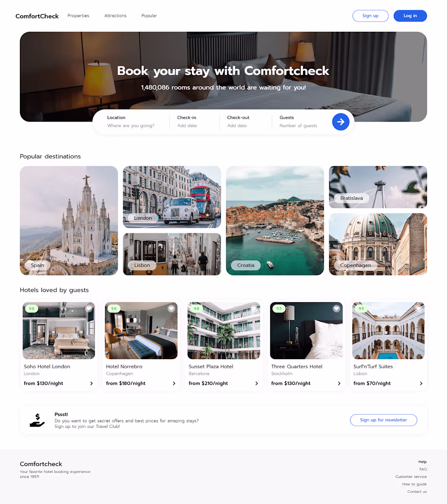Click Sign up for newsletter
Screen dimensions: 447x504
383,420
